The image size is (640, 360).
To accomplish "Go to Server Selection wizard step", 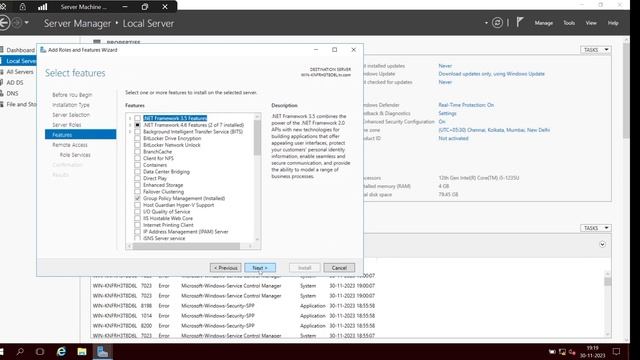I will (71, 115).
